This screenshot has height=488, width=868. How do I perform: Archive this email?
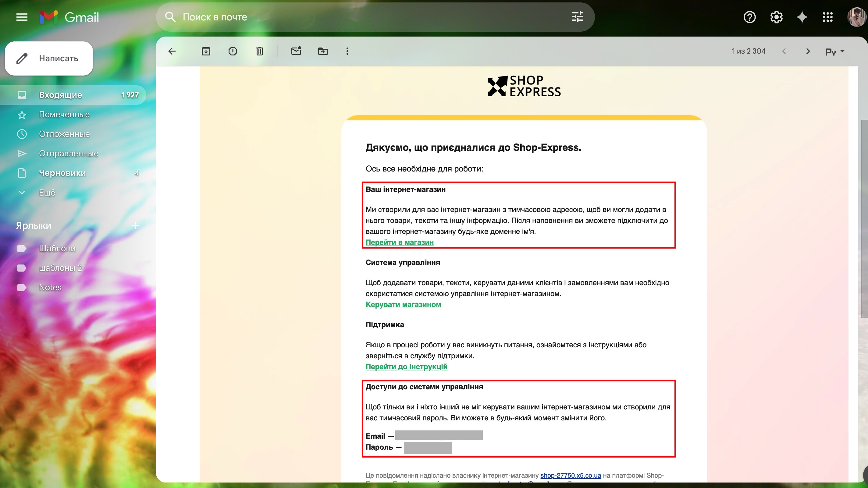pyautogui.click(x=206, y=51)
